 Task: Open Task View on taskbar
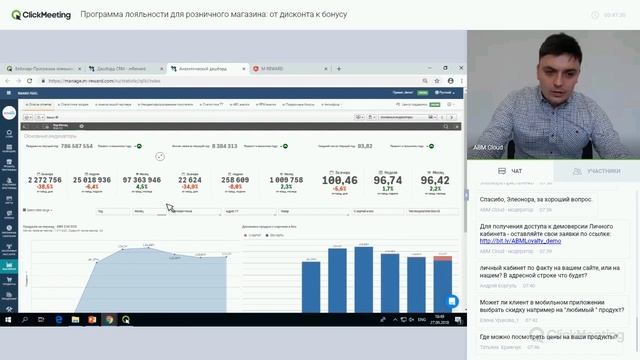coord(41,320)
